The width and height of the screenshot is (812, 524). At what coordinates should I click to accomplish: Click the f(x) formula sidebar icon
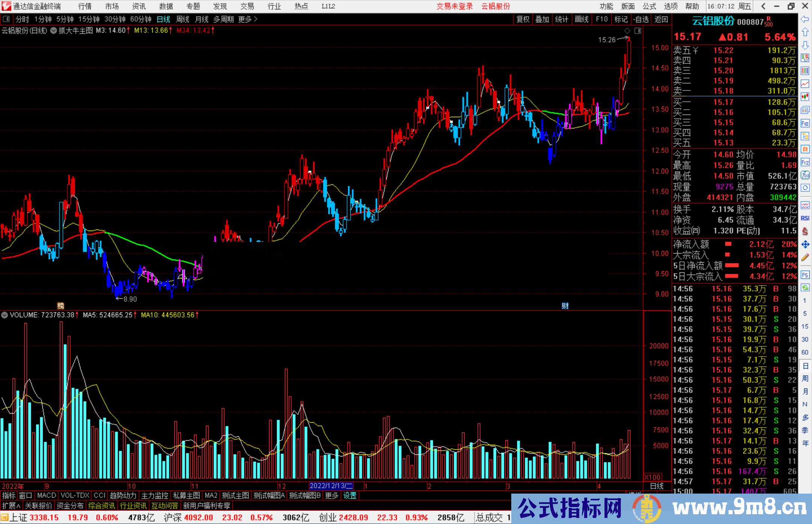(x=805, y=175)
